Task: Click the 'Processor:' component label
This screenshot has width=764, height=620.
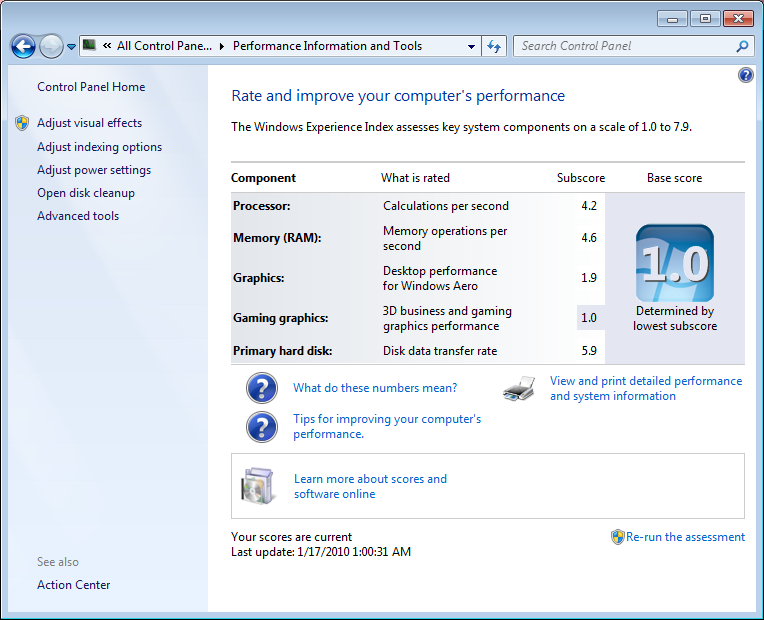Action: (x=262, y=206)
